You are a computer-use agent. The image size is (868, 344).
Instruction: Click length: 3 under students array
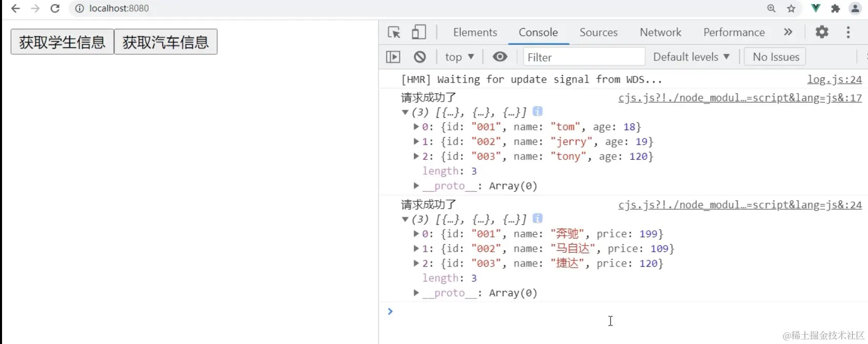tap(449, 171)
